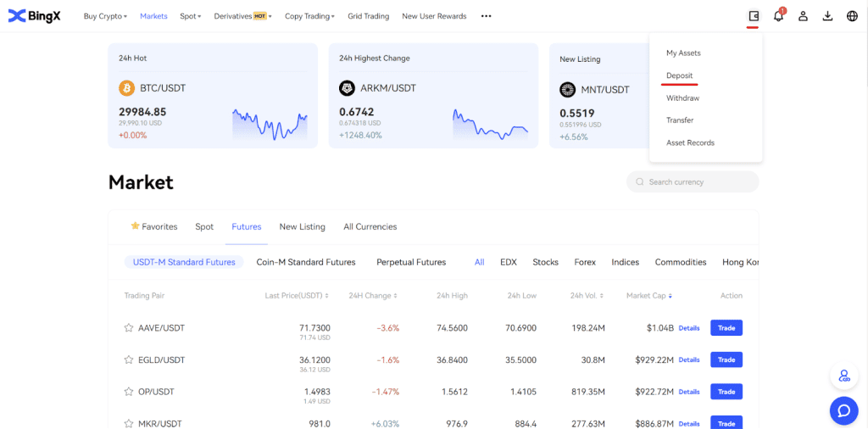
Task: Click the Search currency input field
Action: tap(693, 181)
